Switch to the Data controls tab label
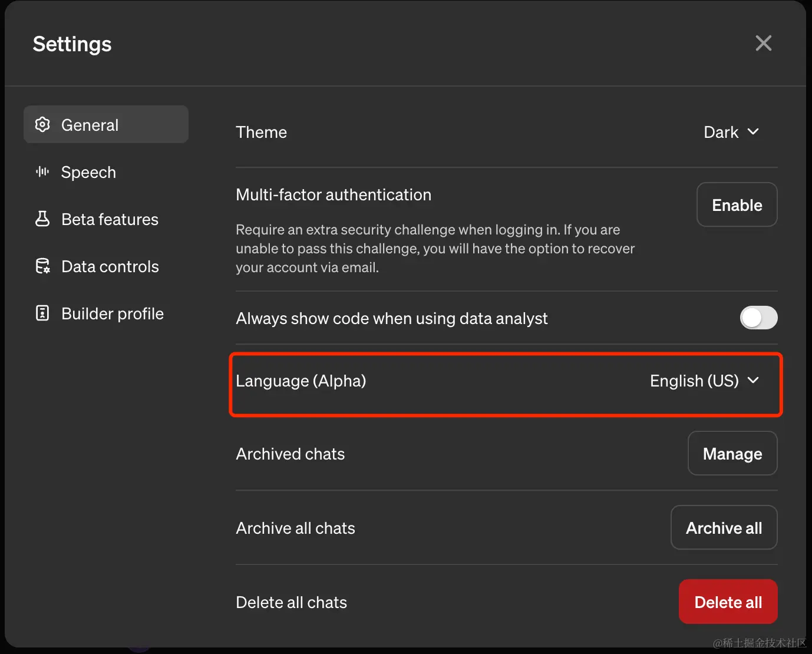 [110, 266]
